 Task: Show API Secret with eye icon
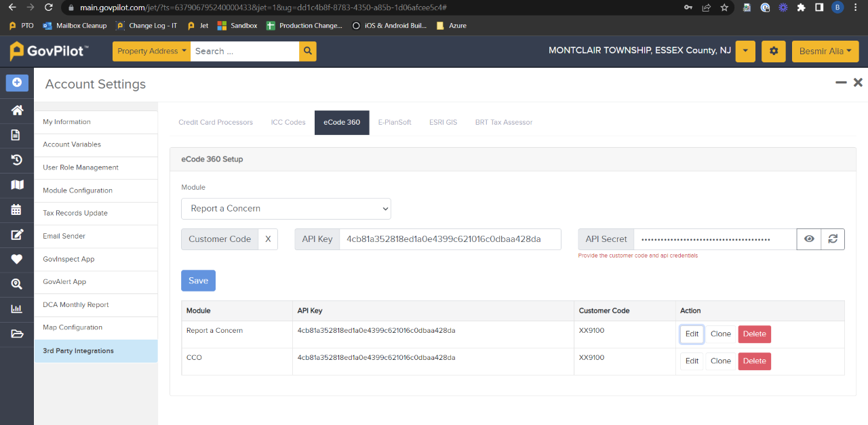point(808,239)
